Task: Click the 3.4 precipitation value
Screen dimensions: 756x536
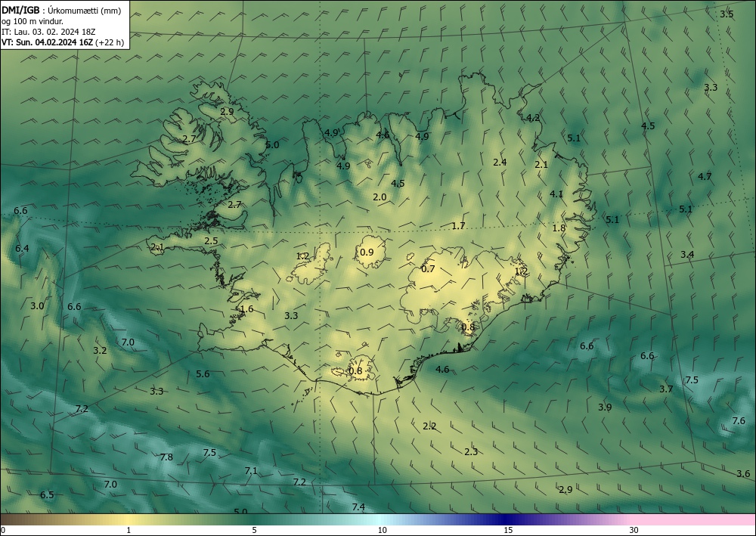Action: coord(687,254)
